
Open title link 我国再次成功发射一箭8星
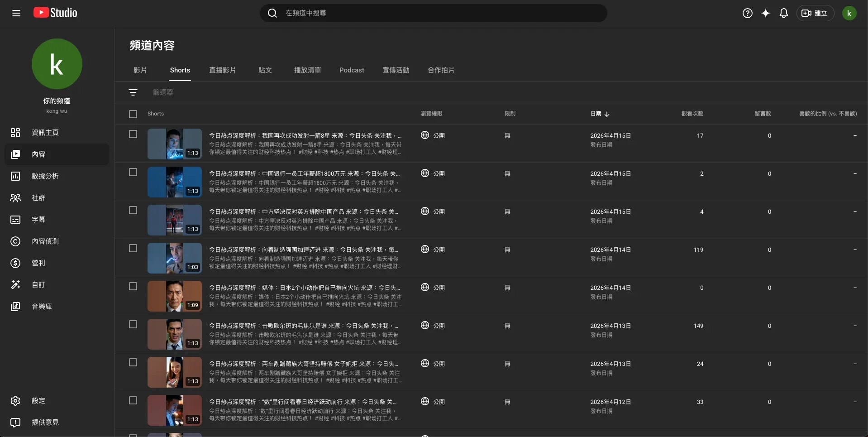pos(305,135)
